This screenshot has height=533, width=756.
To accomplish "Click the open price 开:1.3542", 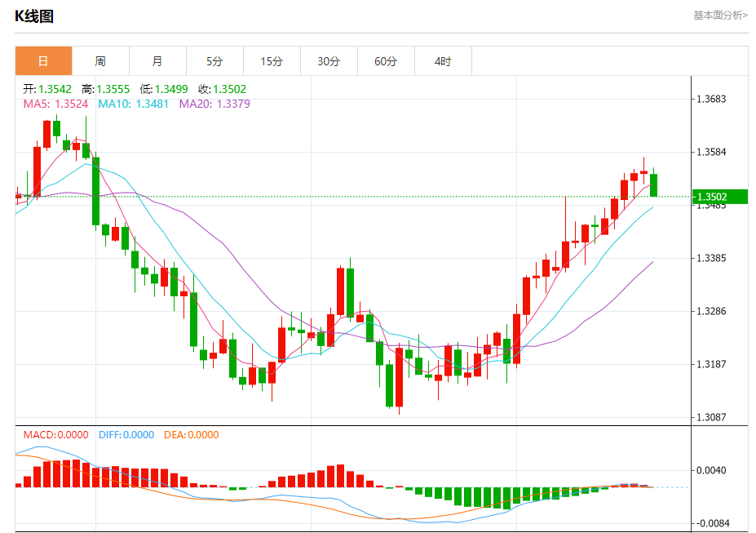I will click(47, 89).
